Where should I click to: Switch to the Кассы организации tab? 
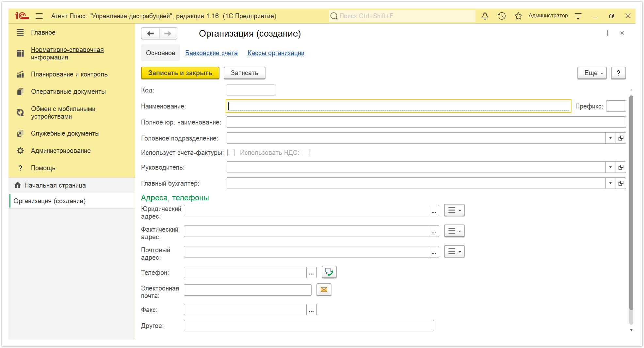[276, 53]
